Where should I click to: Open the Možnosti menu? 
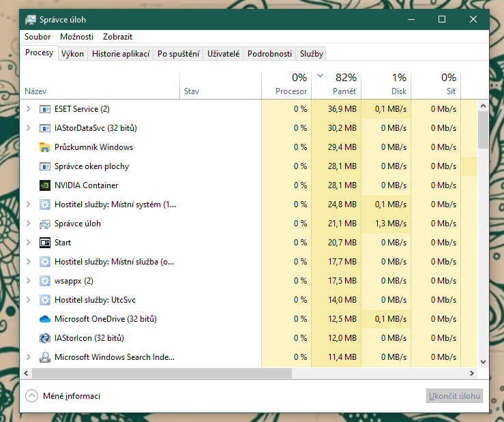point(76,37)
